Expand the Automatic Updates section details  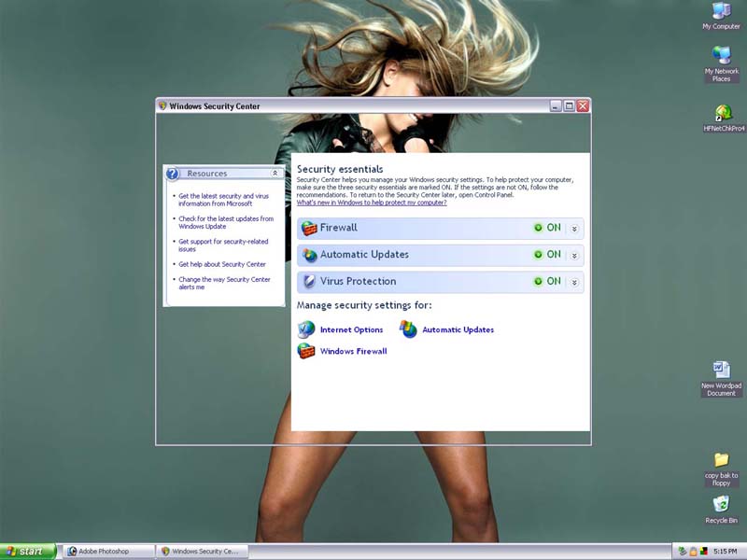[574, 256]
